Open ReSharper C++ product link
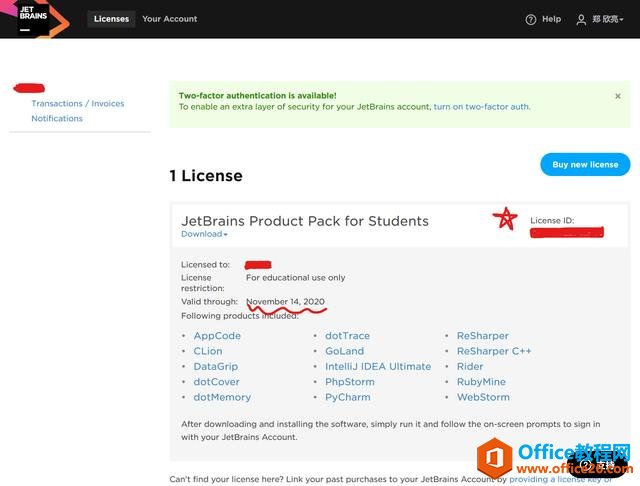640x486 pixels. coord(494,351)
